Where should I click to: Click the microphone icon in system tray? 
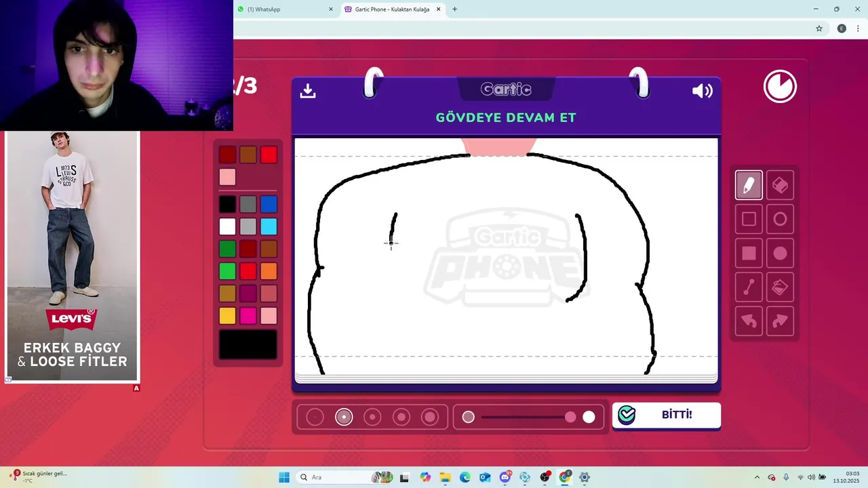pyautogui.click(x=786, y=477)
